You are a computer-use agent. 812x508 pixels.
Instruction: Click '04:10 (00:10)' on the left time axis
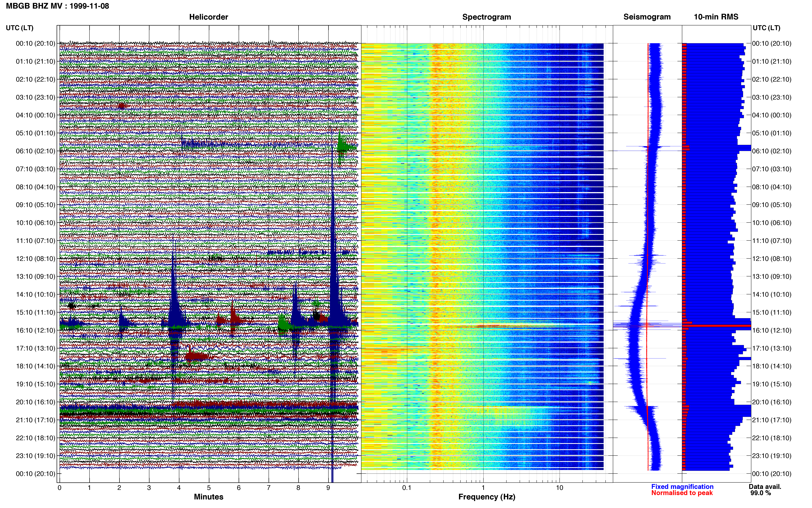pos(36,115)
